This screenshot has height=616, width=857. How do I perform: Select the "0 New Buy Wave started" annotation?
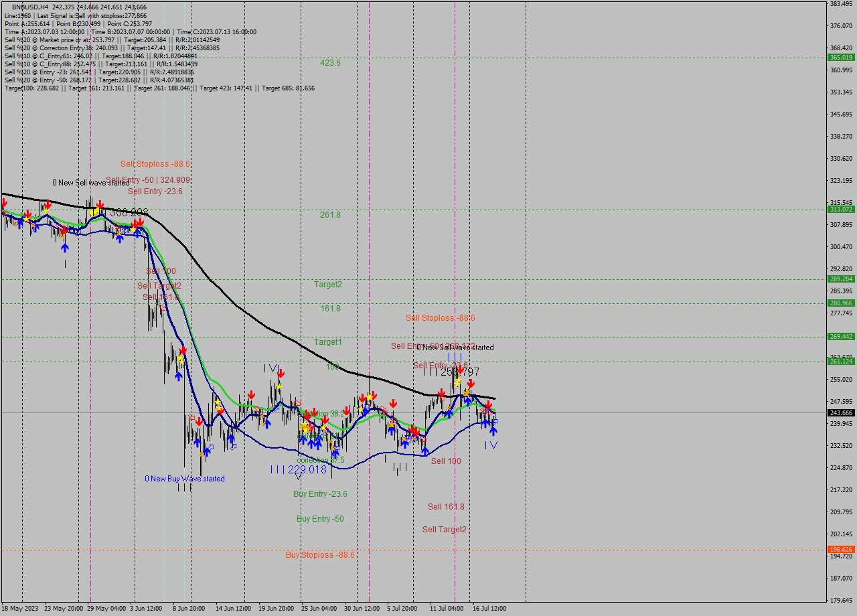185,478
